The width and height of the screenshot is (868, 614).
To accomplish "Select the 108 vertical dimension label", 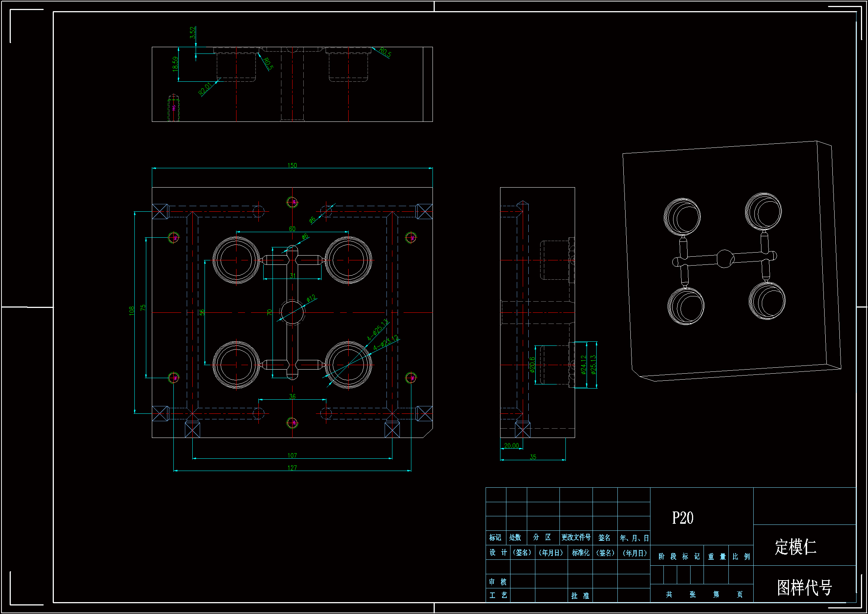I will click(131, 311).
